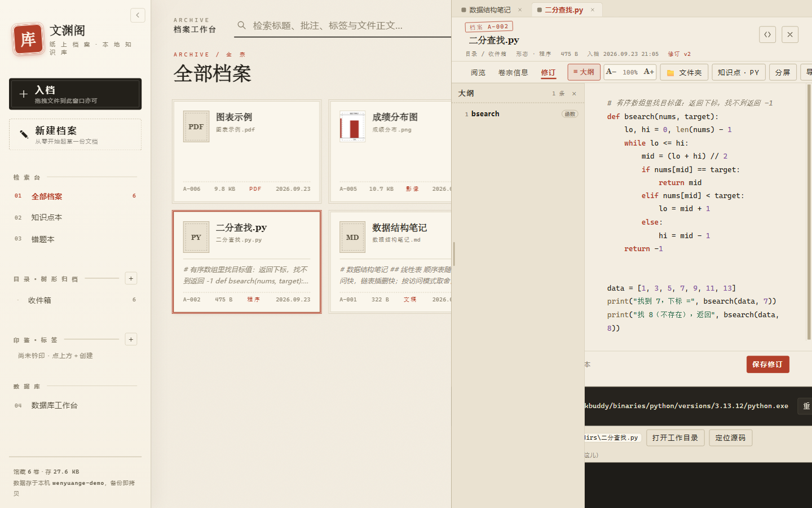Viewport: 812px width, 508px height.
Task: Toggle the 大纲 outline button
Action: (x=584, y=72)
